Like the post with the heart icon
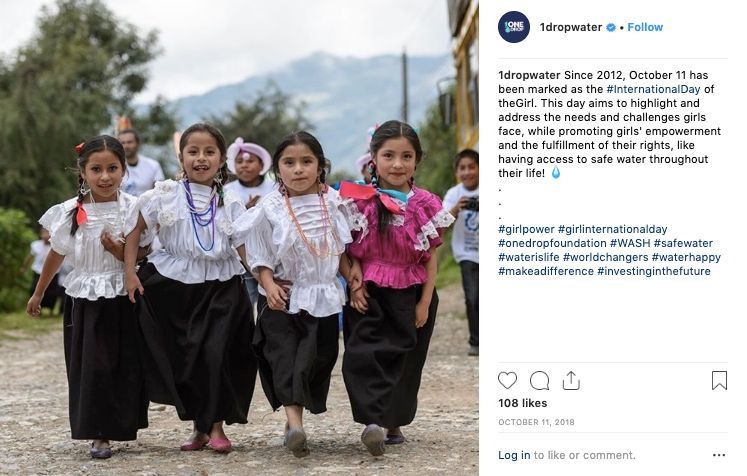The width and height of the screenshot is (747, 476). pyautogui.click(x=507, y=381)
